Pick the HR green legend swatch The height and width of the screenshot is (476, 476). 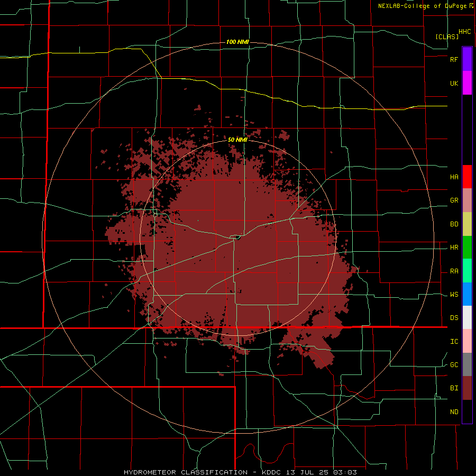pyautogui.click(x=467, y=247)
